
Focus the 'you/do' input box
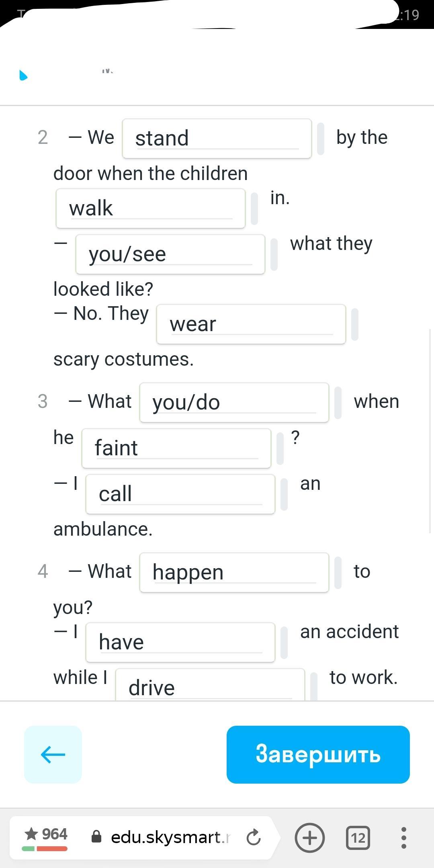coord(234,403)
